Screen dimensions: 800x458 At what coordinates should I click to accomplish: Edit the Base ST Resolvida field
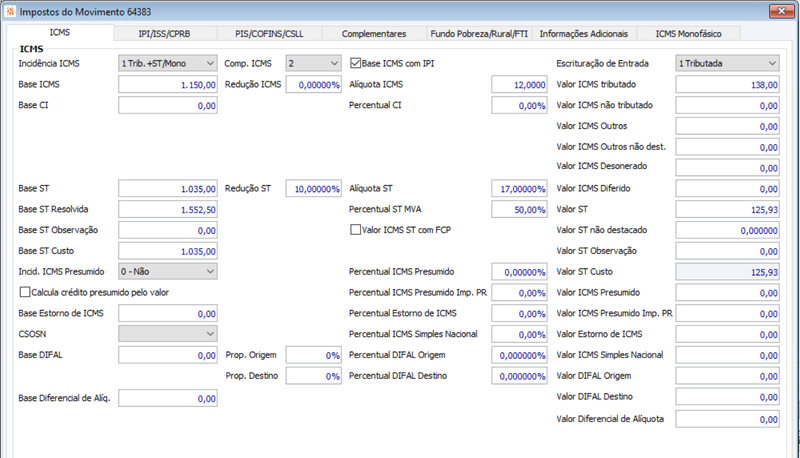(x=168, y=209)
